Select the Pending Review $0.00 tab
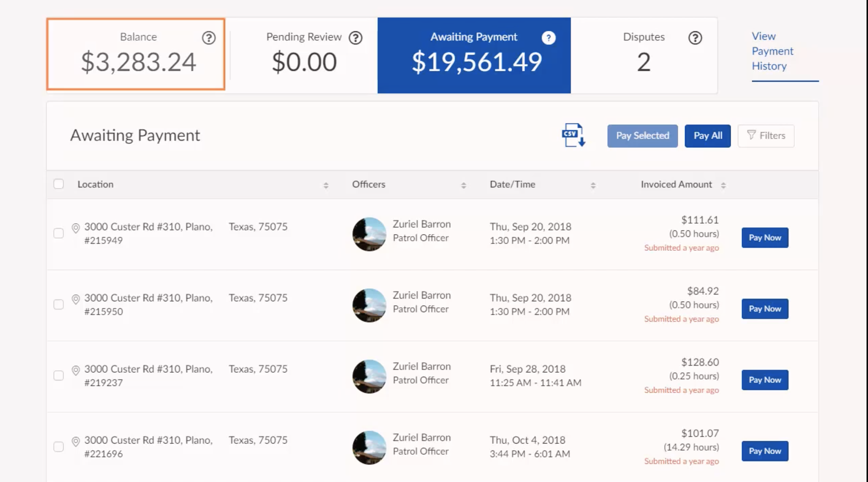Viewport: 868px width, 482px height. click(x=304, y=55)
